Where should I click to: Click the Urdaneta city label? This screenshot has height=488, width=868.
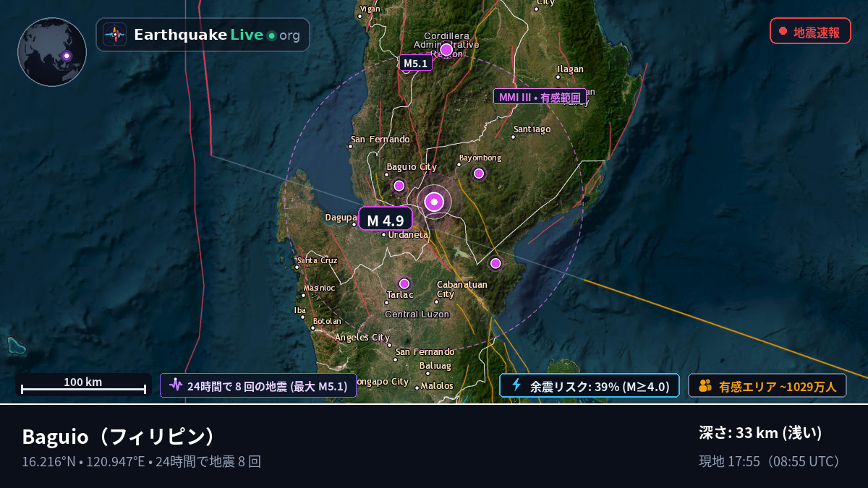pyautogui.click(x=408, y=235)
